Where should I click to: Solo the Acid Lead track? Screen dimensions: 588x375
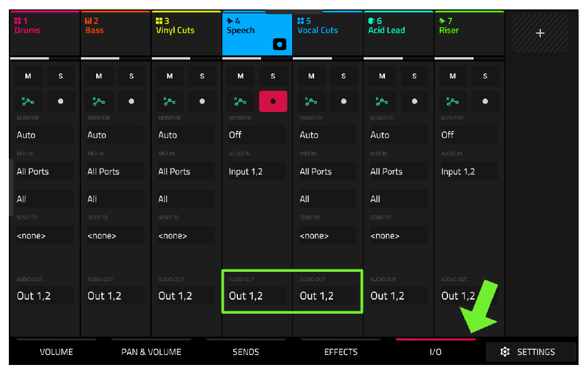(x=414, y=76)
